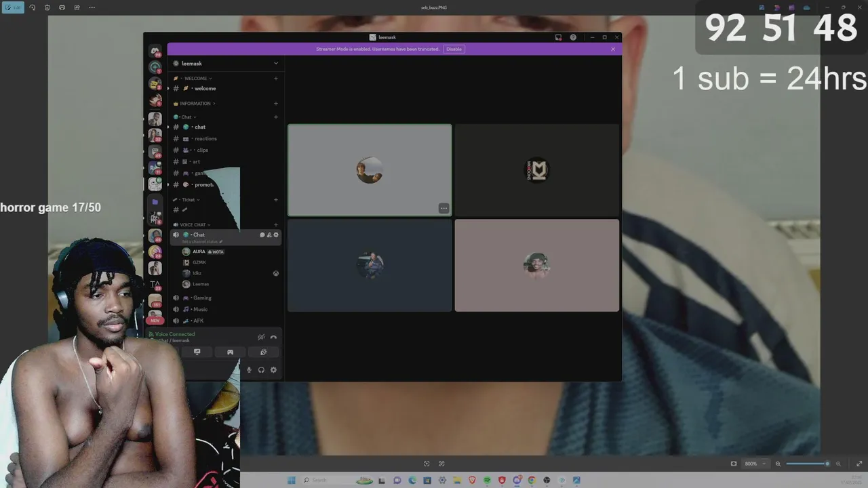The width and height of the screenshot is (868, 488).
Task: Print the image from Photos toolbar
Action: [62, 7]
